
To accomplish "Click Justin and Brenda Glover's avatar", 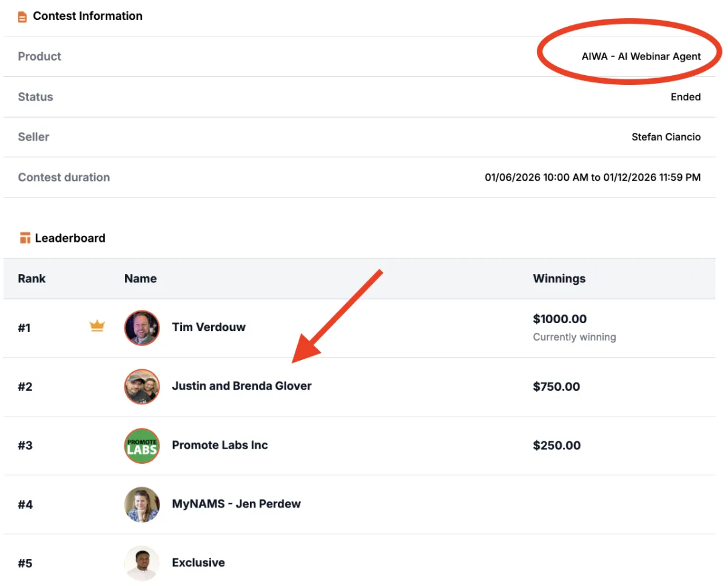I will coord(142,387).
